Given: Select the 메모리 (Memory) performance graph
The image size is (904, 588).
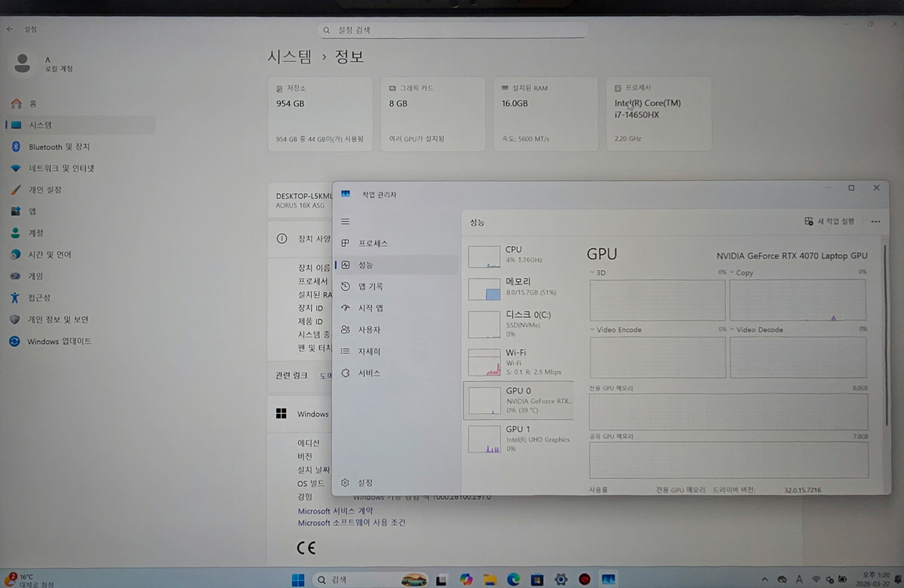Looking at the screenshot, I should pos(518,289).
